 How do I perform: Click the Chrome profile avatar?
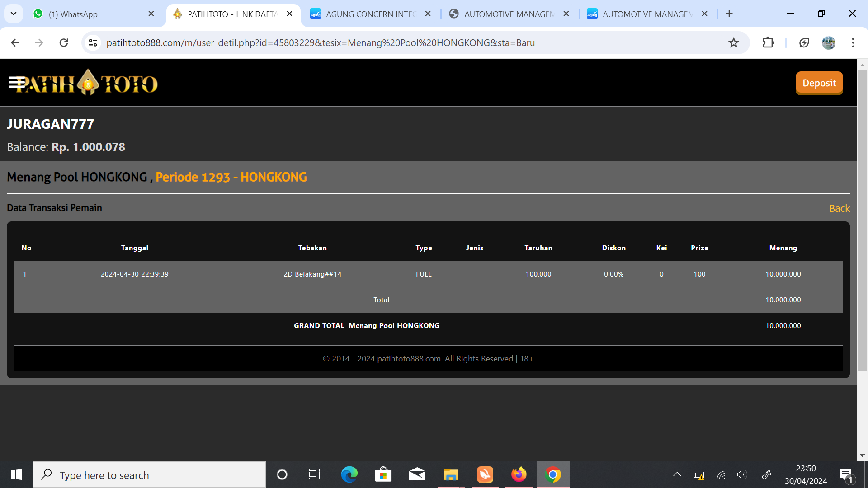(x=828, y=43)
